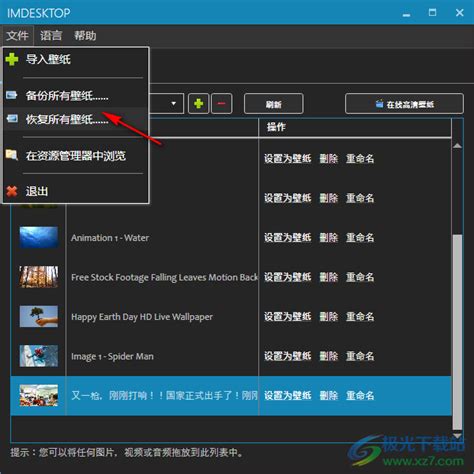This screenshot has height=474, width=474.
Task: Set Spider Man image as wallpaper
Action: [288, 356]
